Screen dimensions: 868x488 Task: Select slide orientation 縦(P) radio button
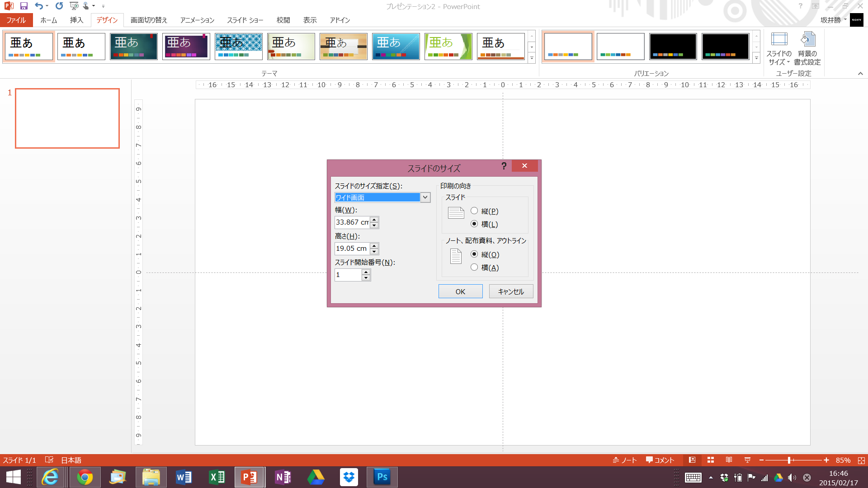(474, 211)
